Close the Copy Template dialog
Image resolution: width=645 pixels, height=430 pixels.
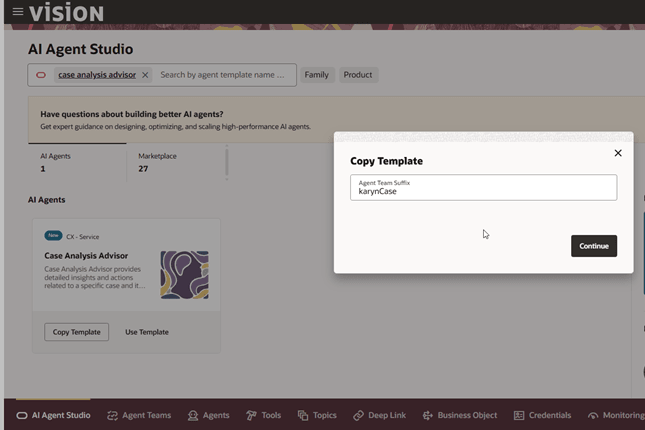[617, 153]
